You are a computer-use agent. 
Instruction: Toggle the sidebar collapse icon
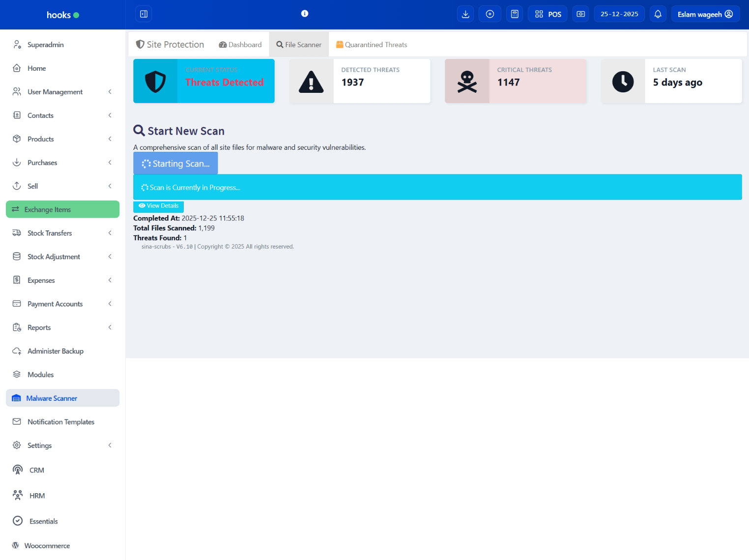click(x=144, y=14)
